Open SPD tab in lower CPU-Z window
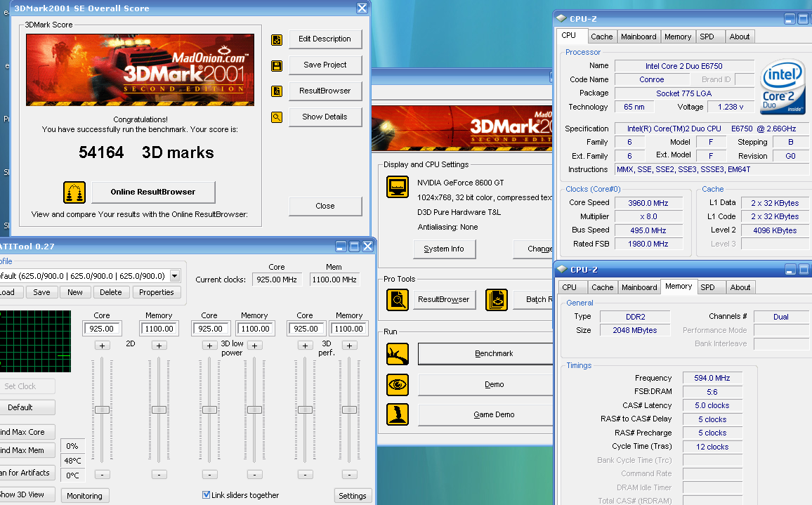The height and width of the screenshot is (505, 812). click(707, 287)
